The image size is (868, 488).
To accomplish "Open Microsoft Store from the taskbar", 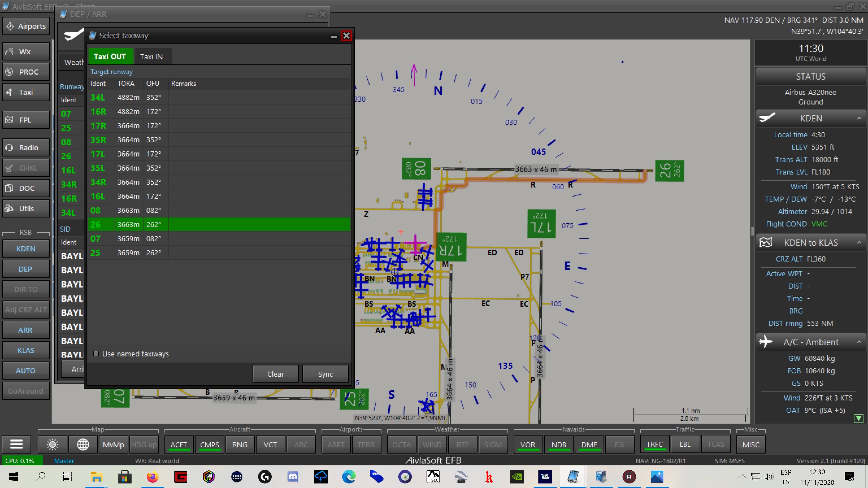I will [x=124, y=476].
